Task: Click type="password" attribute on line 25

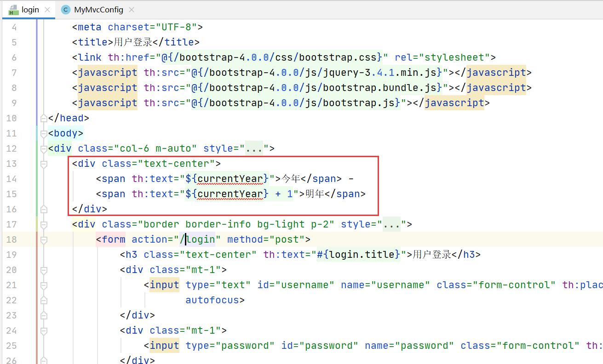Action: (230, 346)
